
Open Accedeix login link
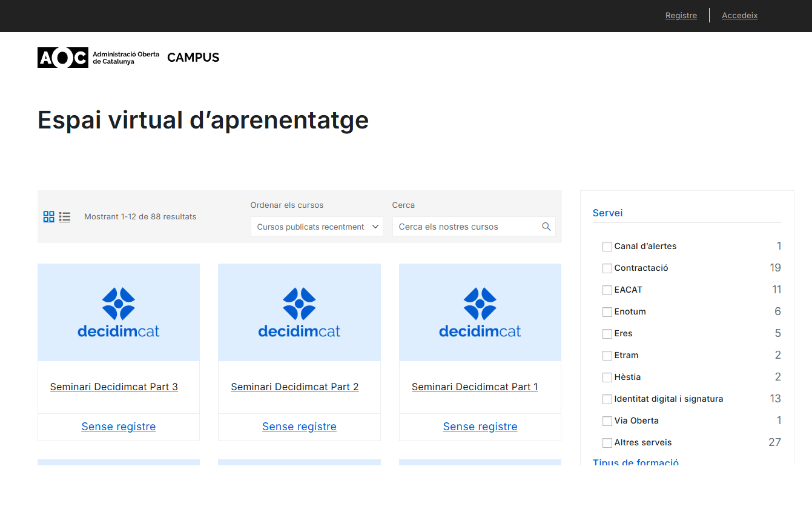tap(739, 16)
